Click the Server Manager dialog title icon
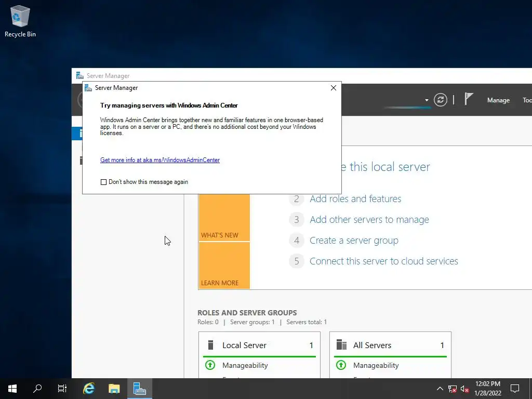 [x=88, y=88]
